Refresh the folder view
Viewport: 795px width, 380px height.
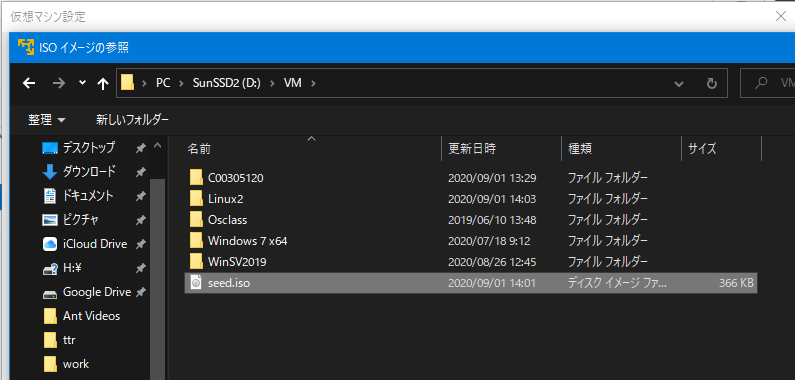pos(712,83)
